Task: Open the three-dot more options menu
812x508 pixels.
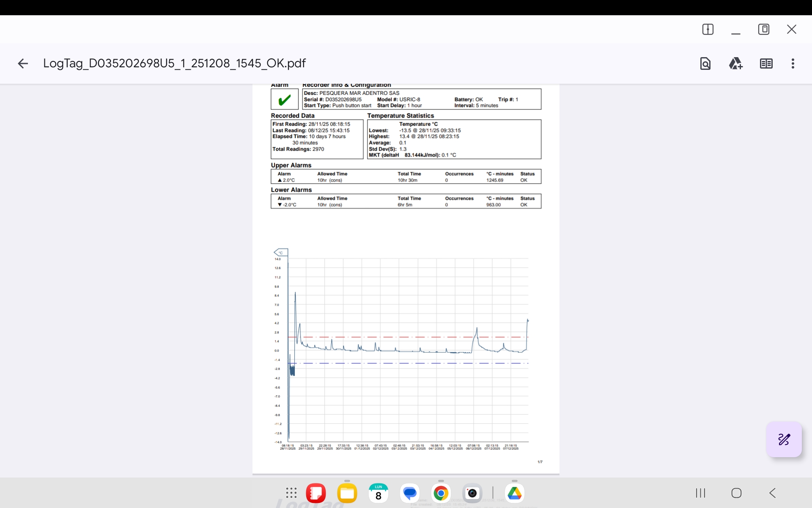Action: tap(793, 63)
